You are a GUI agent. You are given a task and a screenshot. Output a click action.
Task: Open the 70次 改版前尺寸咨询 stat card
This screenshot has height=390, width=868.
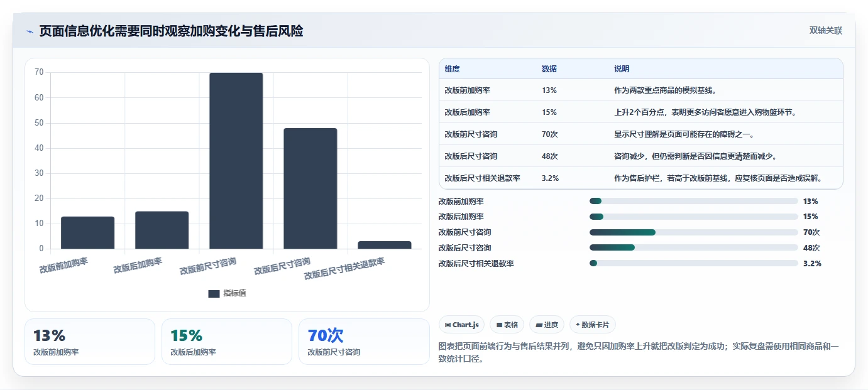click(364, 342)
